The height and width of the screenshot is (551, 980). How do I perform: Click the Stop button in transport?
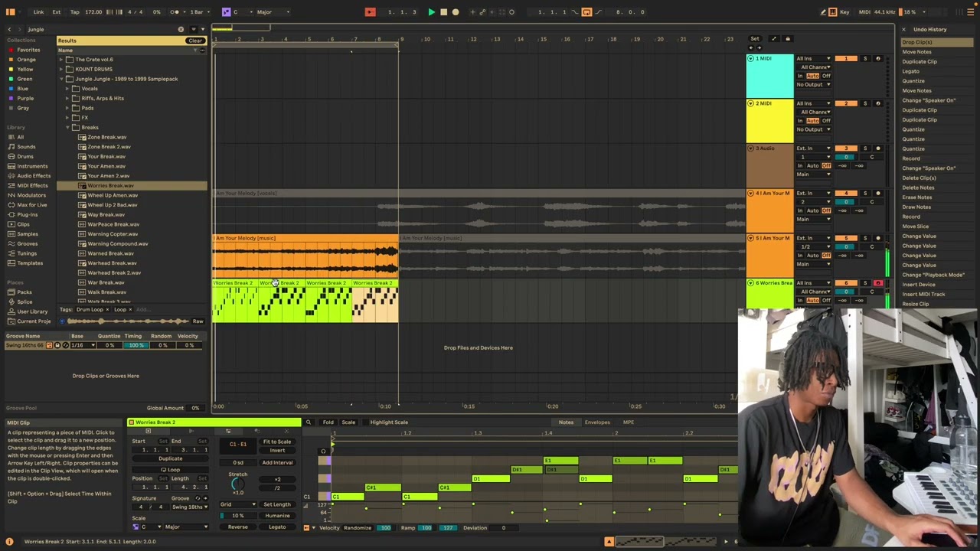(x=443, y=12)
